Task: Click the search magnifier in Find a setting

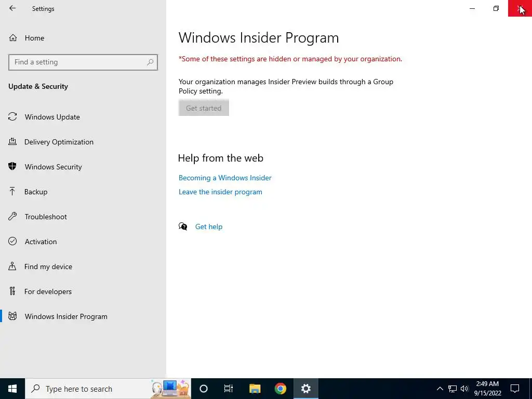Action: click(150, 62)
